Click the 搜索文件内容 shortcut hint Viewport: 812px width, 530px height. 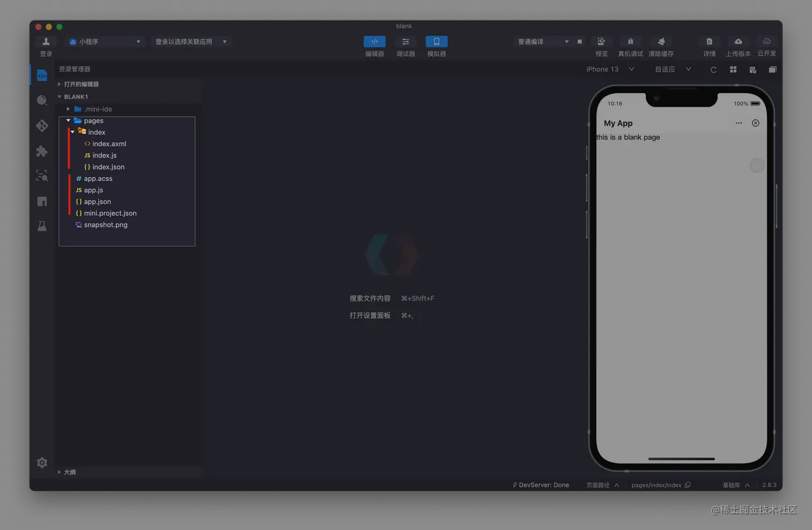pos(392,299)
